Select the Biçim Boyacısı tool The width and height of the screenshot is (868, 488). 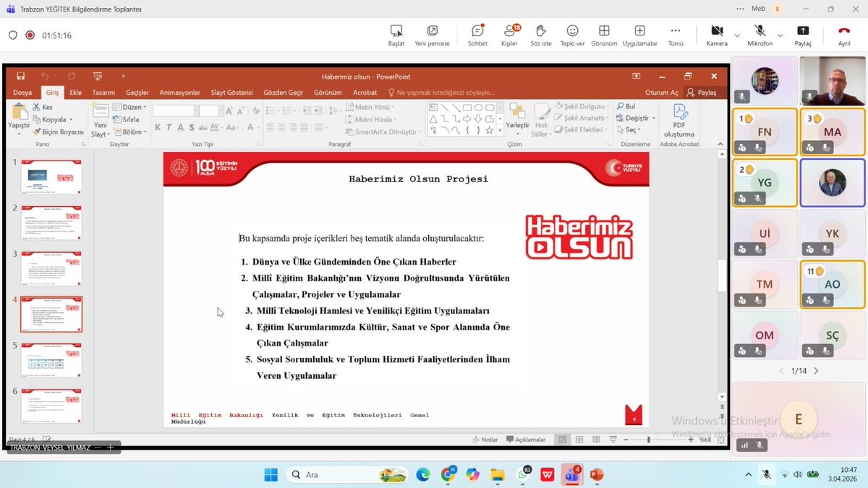(x=59, y=132)
